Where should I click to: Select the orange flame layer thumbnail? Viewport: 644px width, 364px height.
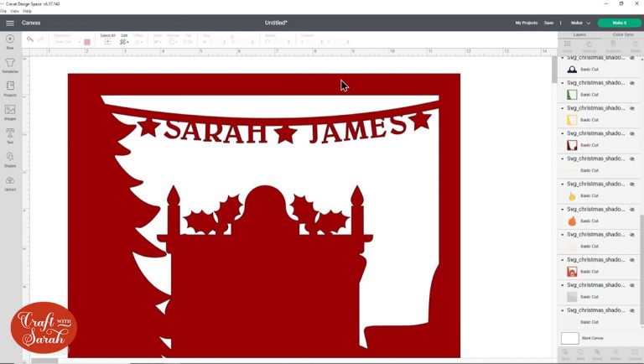(572, 221)
